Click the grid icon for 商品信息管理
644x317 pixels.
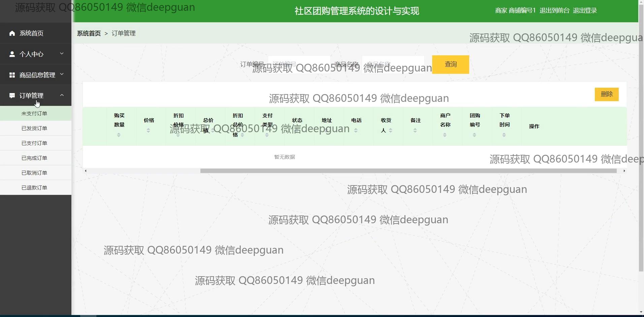click(x=12, y=75)
